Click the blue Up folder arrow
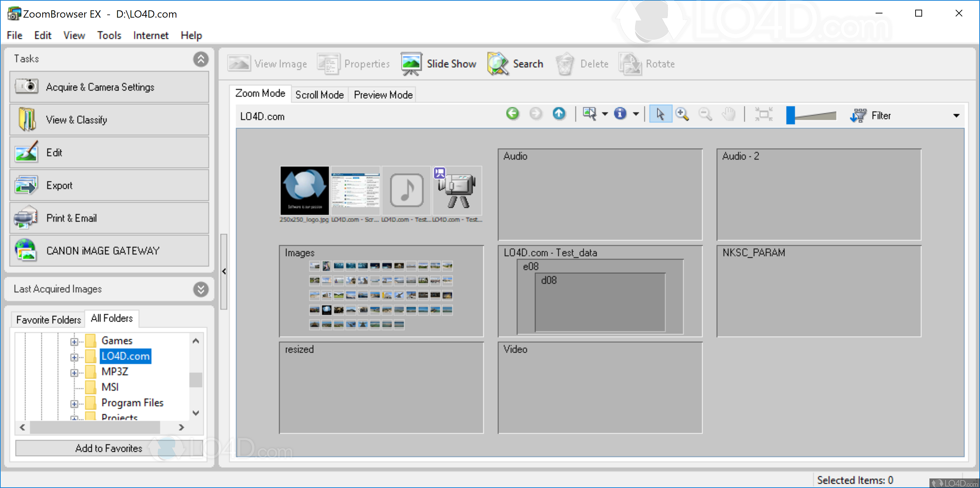Screen dimensions: 980x488 559,114
